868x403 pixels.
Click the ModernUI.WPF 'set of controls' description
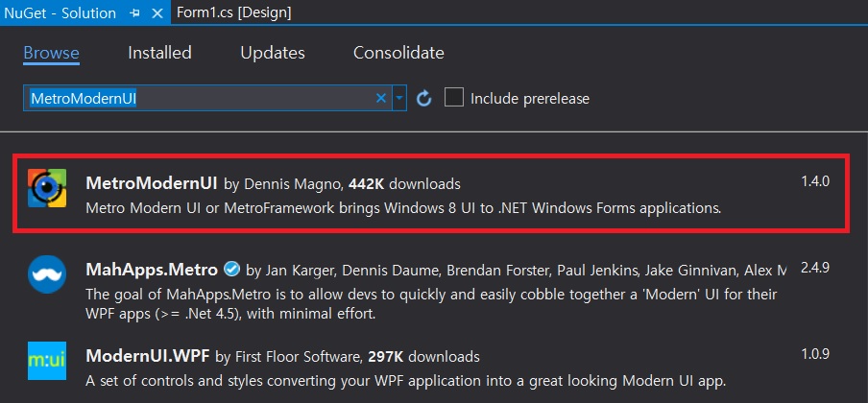[x=405, y=382]
